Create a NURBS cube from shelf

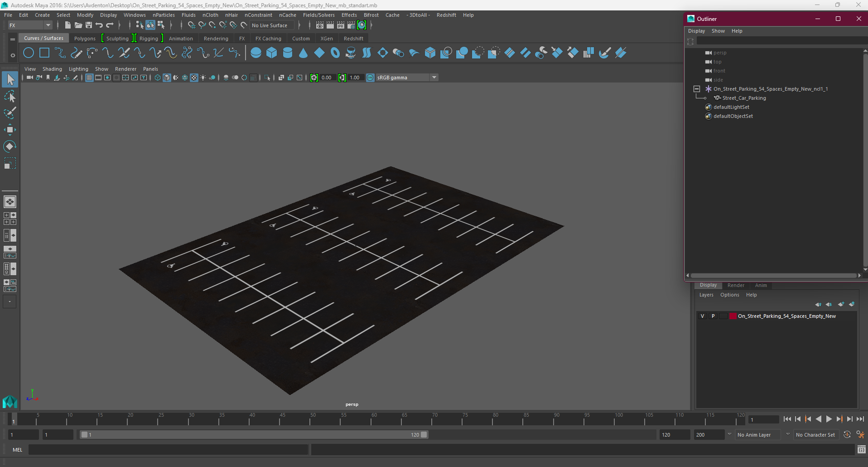pos(272,53)
